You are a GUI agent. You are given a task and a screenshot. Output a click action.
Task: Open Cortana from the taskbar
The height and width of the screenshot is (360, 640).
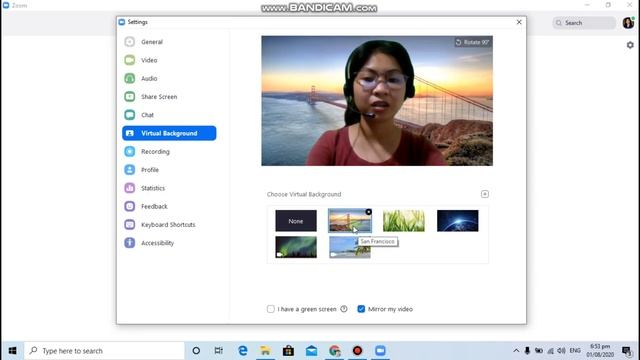point(196,351)
